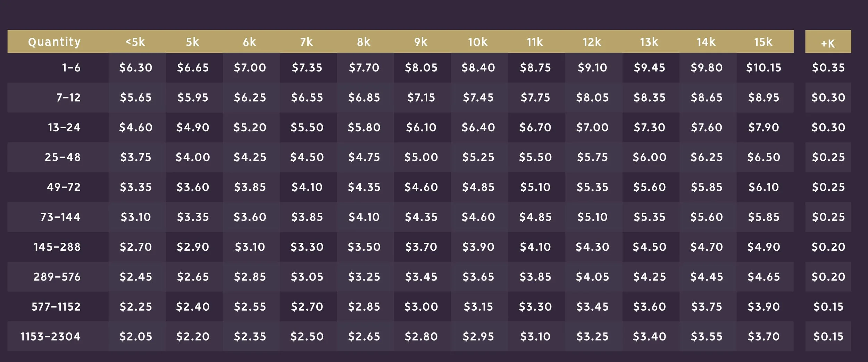Click the $3.00 cell in 577-1152 row
The height and width of the screenshot is (362, 868).
pyautogui.click(x=421, y=307)
